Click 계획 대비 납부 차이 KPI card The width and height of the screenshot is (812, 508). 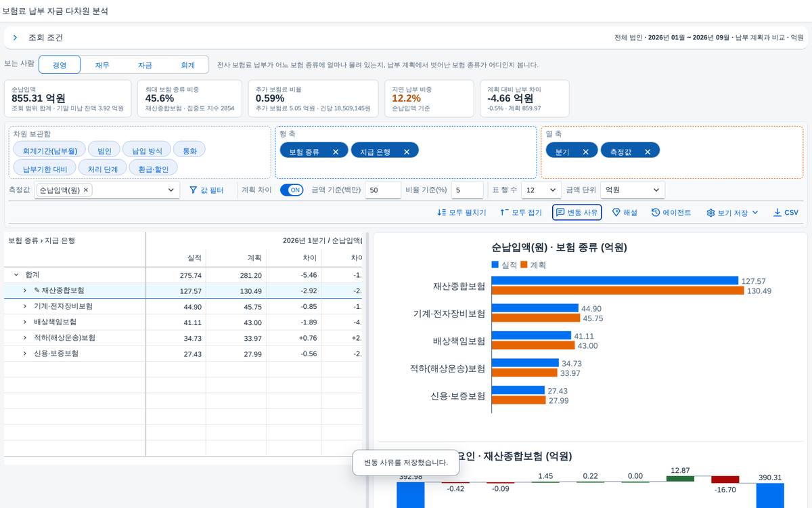pos(525,98)
